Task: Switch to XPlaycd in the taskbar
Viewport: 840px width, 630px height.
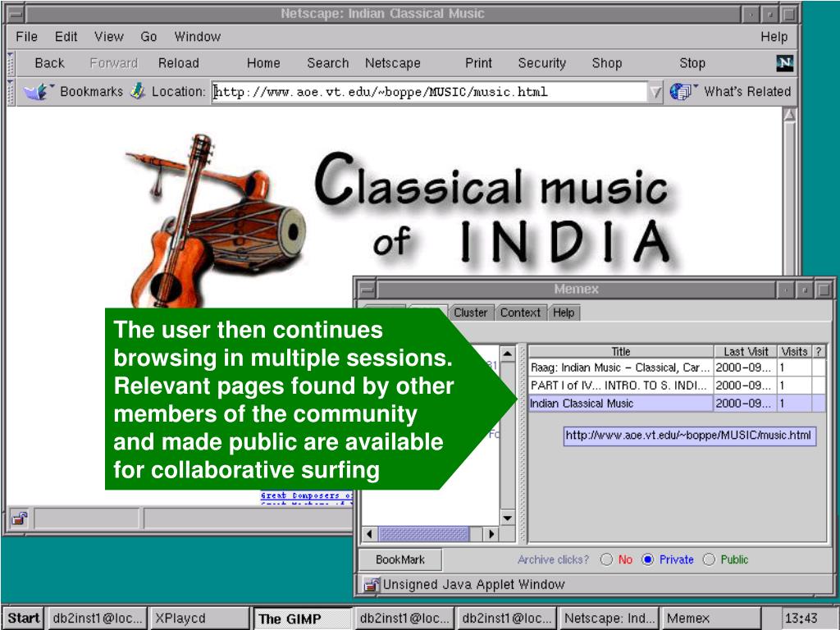Action: coord(199,619)
